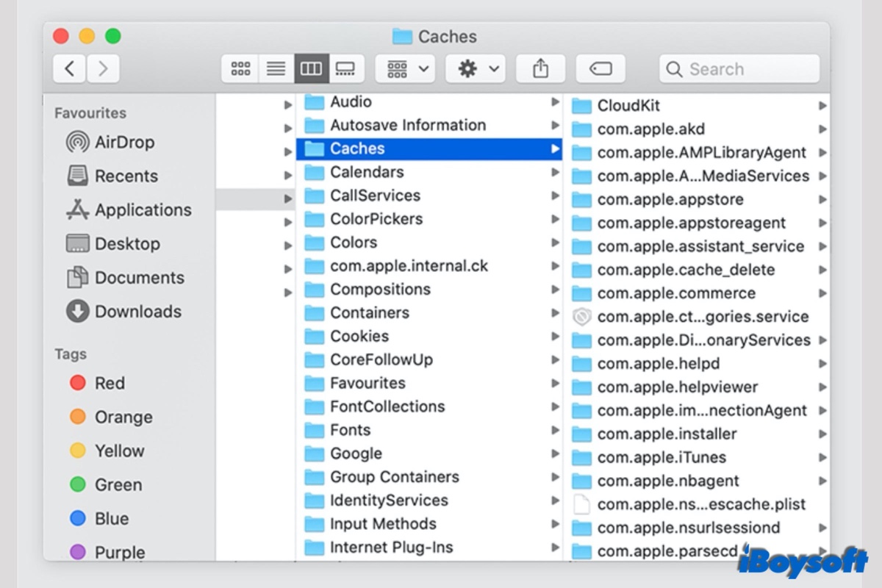Click inside the Search field
Screen dimensions: 882x588
coord(739,68)
